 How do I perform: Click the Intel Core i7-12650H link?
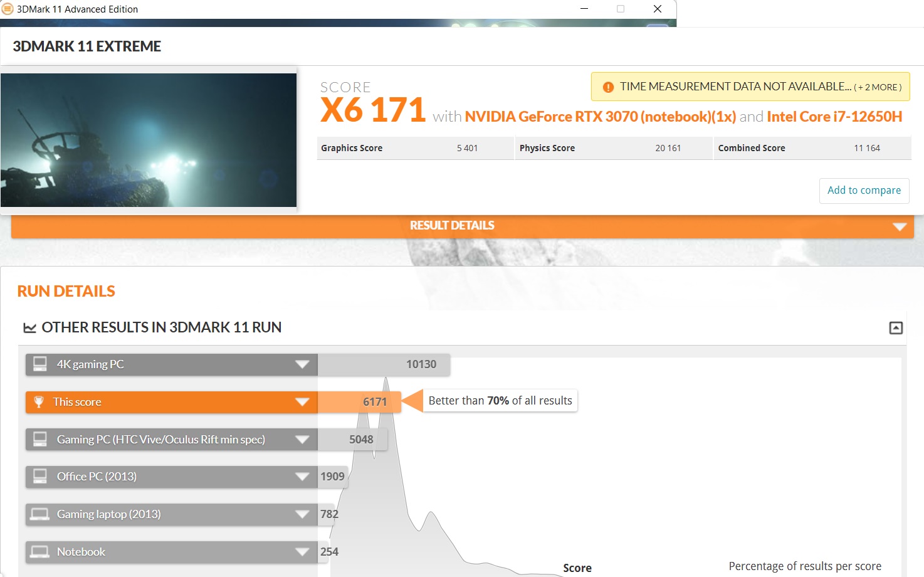click(x=834, y=117)
